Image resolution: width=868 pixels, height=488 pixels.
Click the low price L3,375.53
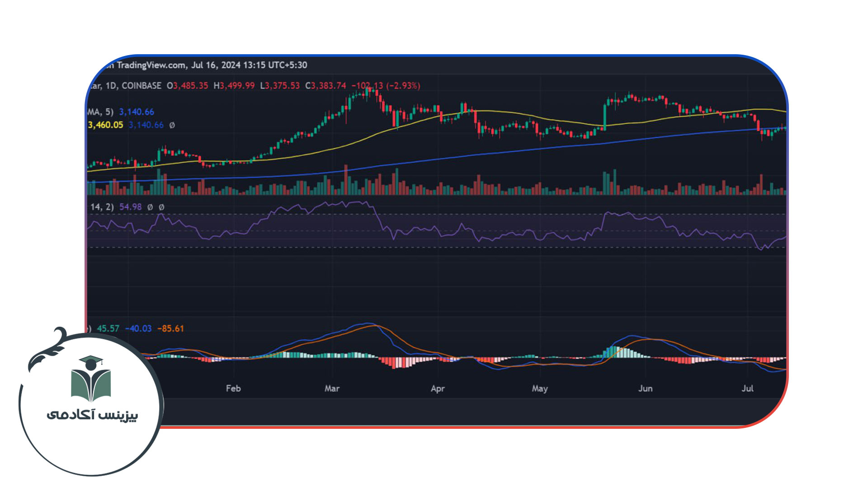[279, 85]
